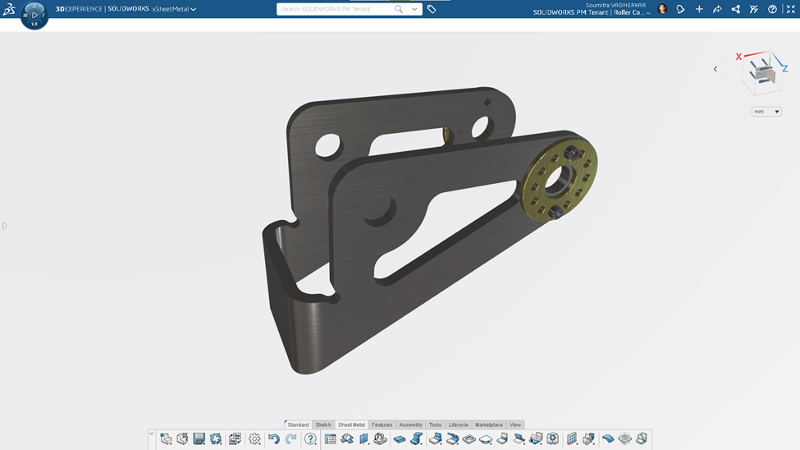Expand the left side panel handle
This screenshot has height=450, width=800.
(x=4, y=226)
